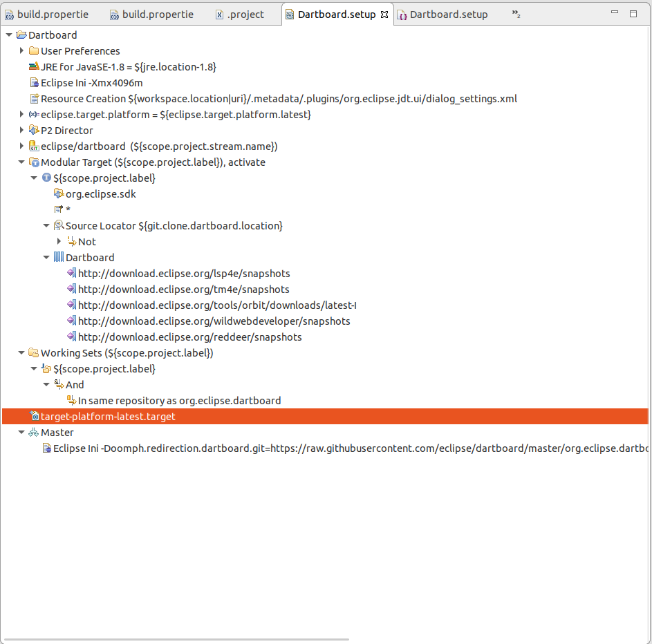This screenshot has height=644, width=652.
Task: Maximize the editor area
Action: coord(633,14)
